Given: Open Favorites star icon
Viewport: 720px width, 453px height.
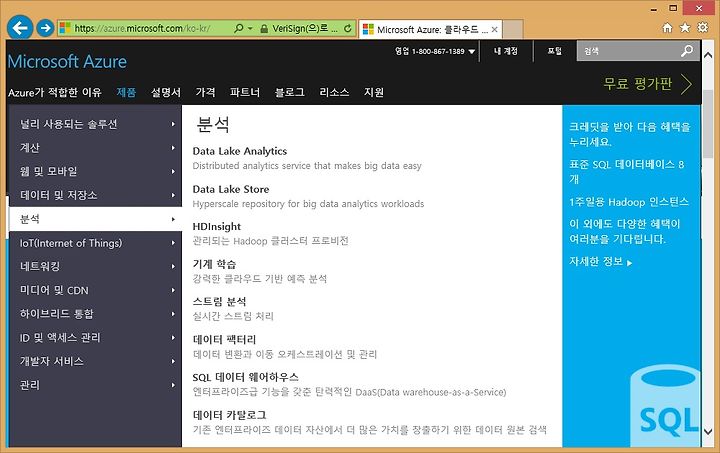Looking at the screenshot, I should point(685,28).
